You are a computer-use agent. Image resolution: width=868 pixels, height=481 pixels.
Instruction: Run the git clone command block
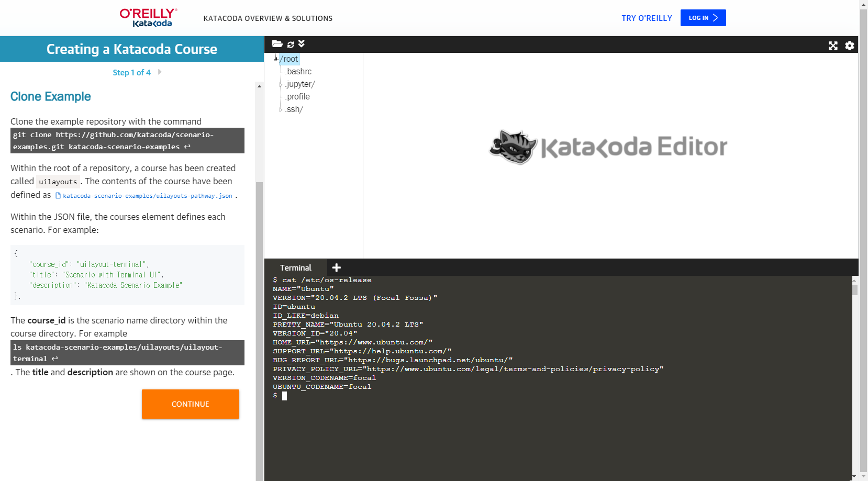[x=127, y=141]
